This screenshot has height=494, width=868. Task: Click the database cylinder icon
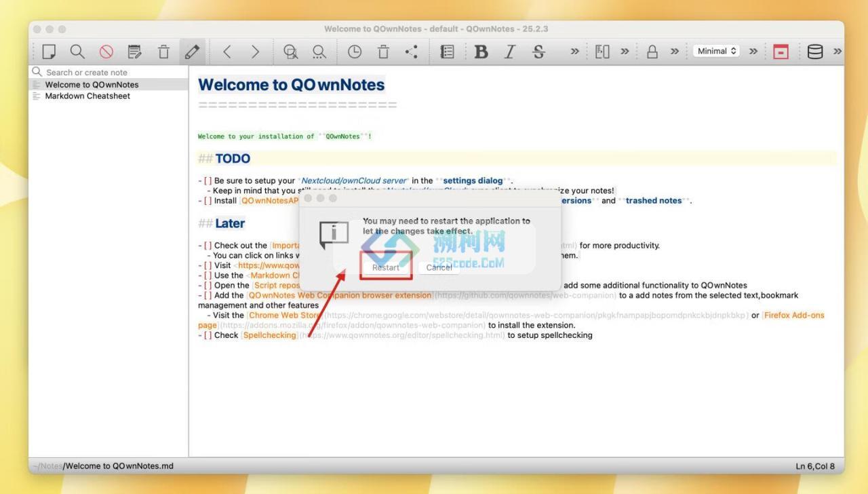pos(815,52)
